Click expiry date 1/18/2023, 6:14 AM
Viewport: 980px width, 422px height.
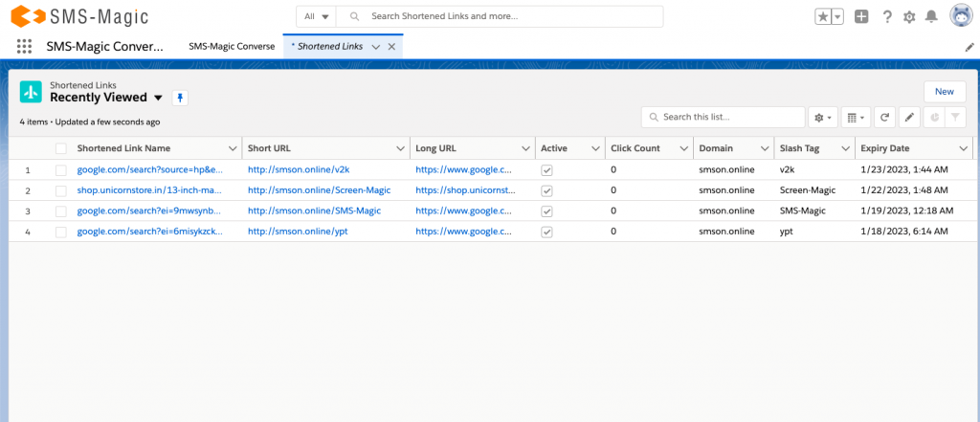[x=904, y=232]
